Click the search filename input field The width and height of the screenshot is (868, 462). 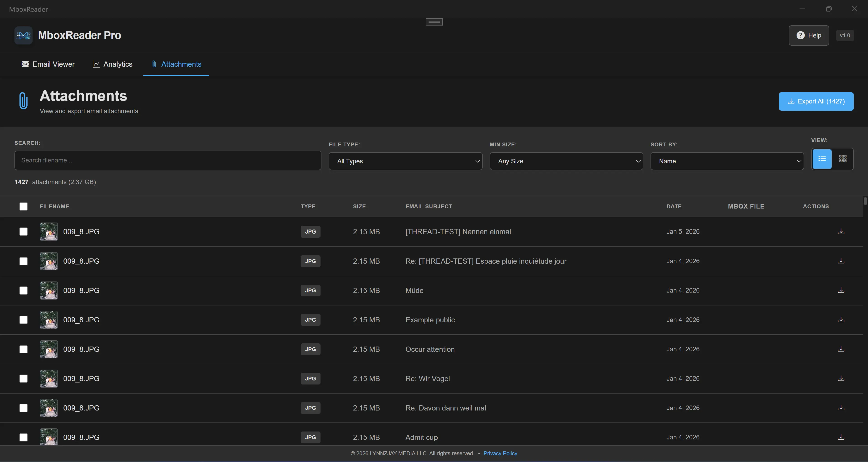click(x=167, y=160)
